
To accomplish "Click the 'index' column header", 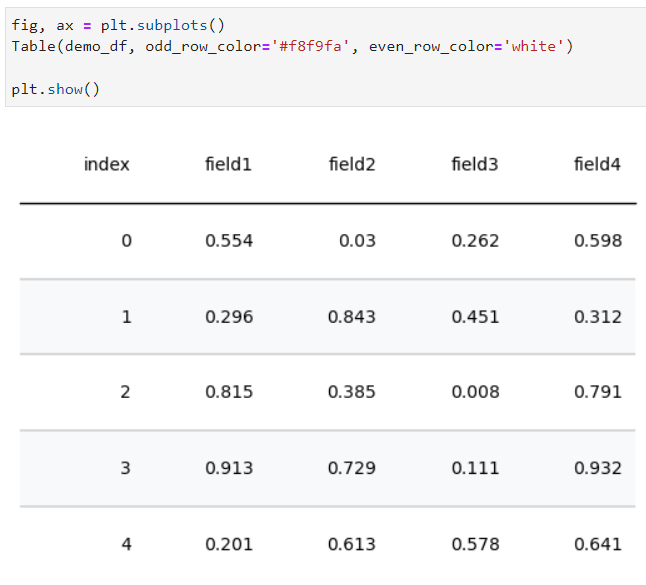I will point(107,164).
